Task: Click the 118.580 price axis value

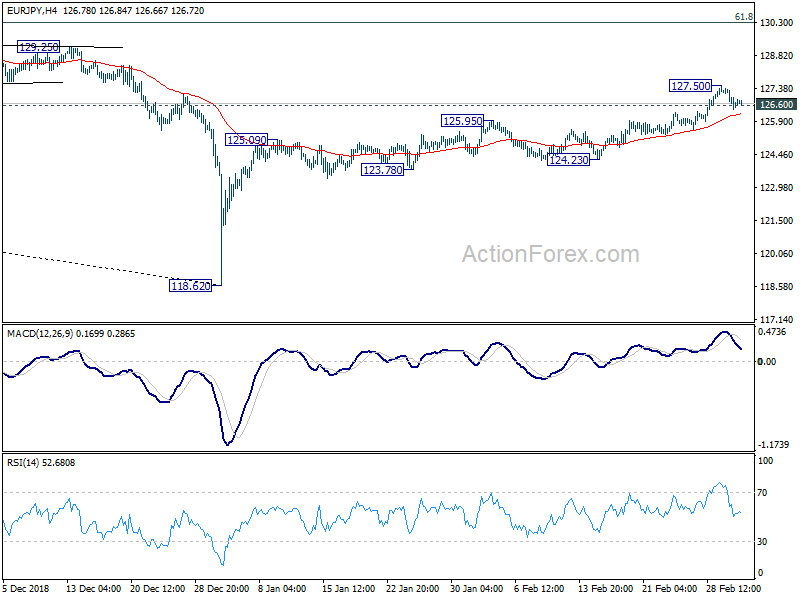Action: pos(777,287)
